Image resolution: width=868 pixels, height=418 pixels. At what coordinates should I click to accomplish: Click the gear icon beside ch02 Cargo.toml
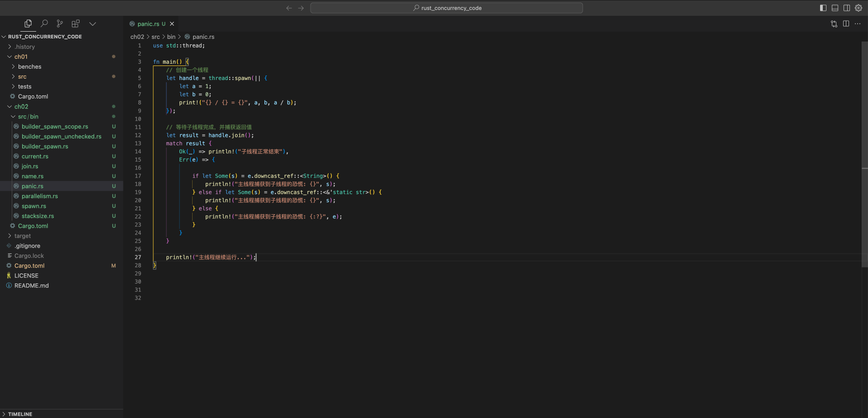coord(13,226)
